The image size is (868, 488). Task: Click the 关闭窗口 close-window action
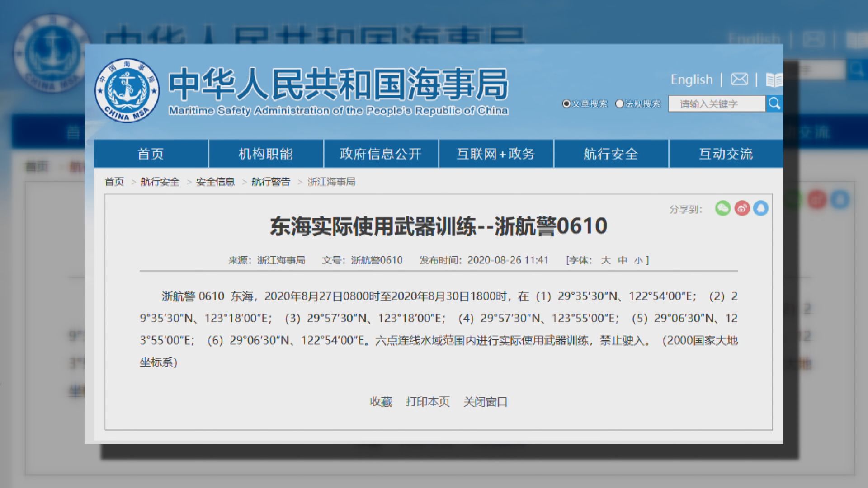[485, 402]
